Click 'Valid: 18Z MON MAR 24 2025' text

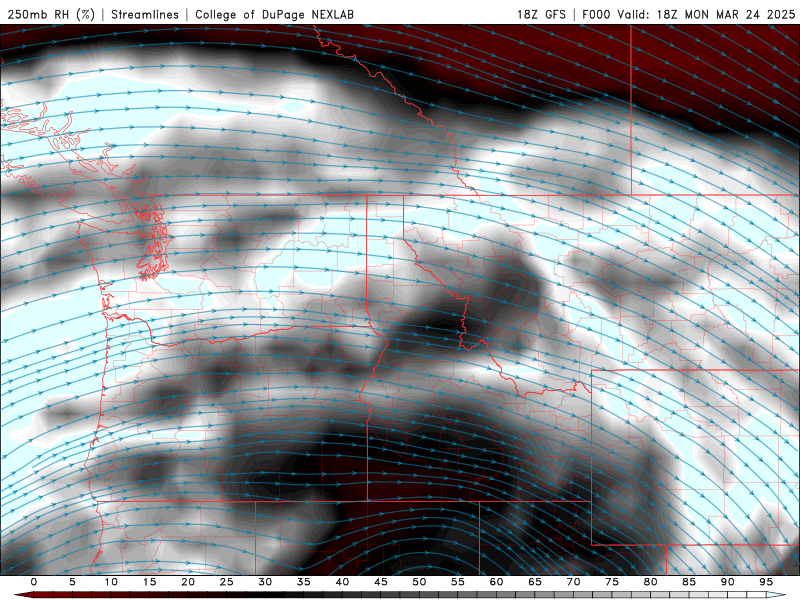click(x=706, y=14)
